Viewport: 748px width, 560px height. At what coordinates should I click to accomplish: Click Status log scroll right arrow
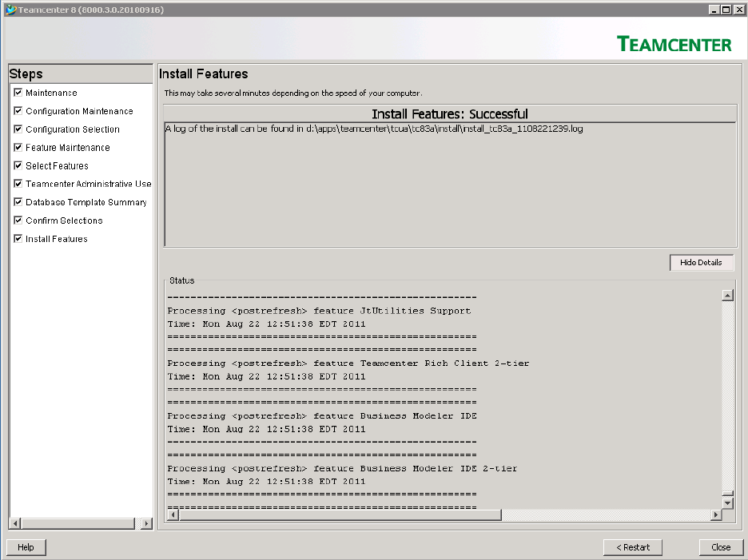tap(715, 514)
